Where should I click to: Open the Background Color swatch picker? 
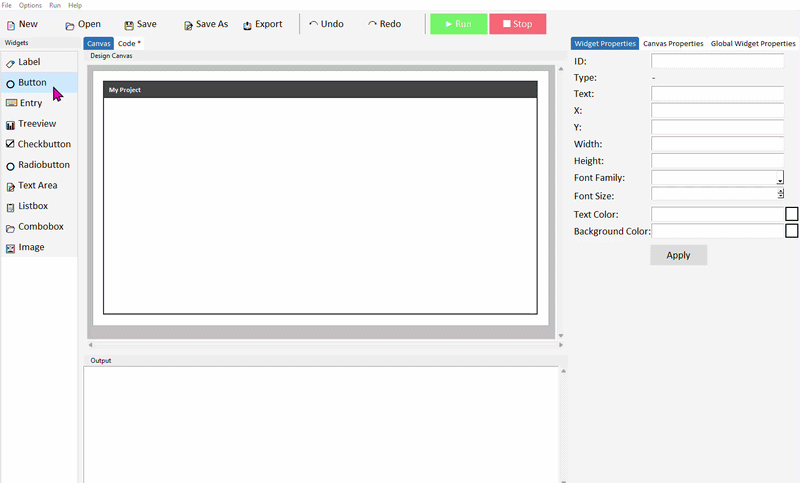coord(791,231)
